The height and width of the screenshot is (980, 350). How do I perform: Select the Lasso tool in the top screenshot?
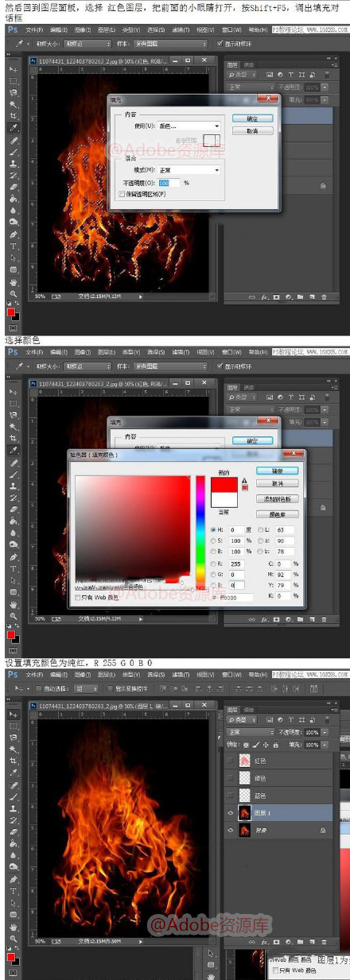click(x=13, y=93)
